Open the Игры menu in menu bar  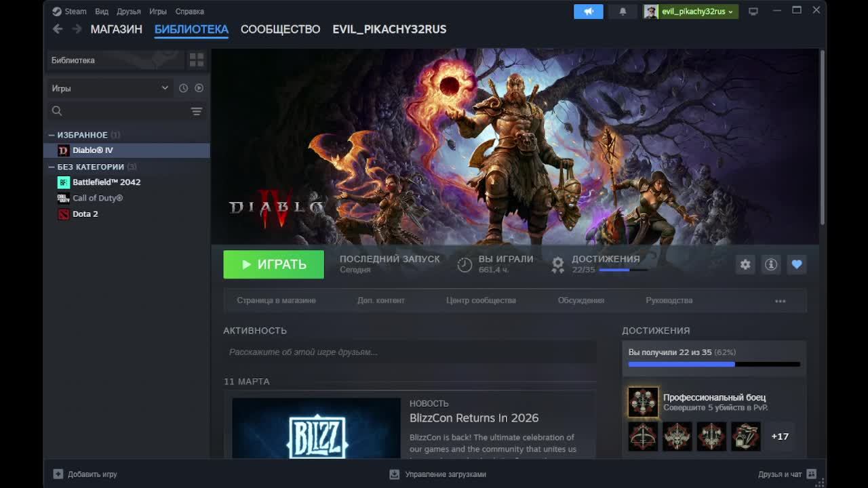coord(158,12)
